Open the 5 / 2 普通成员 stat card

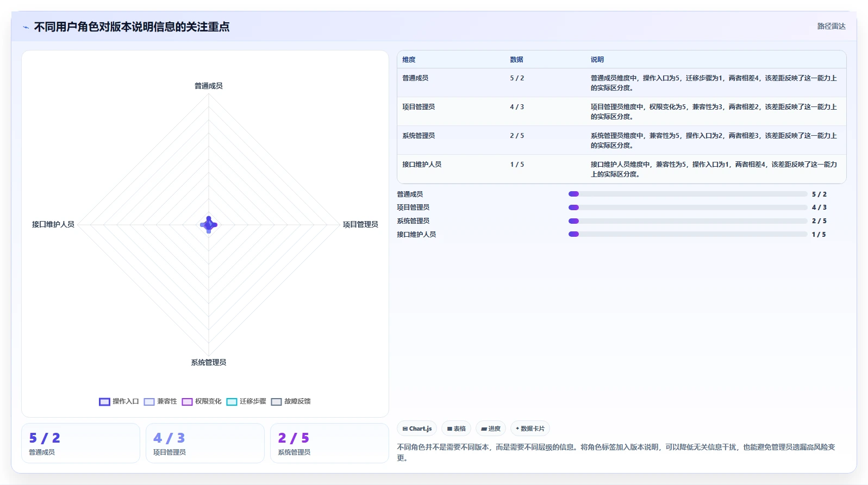80,443
